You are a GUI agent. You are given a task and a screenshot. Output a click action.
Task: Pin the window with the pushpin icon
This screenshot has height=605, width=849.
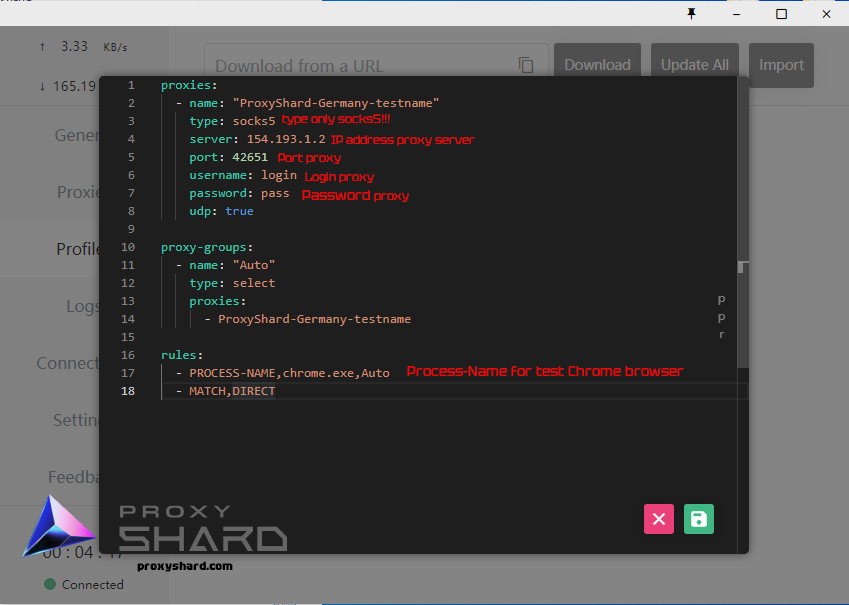(x=691, y=14)
